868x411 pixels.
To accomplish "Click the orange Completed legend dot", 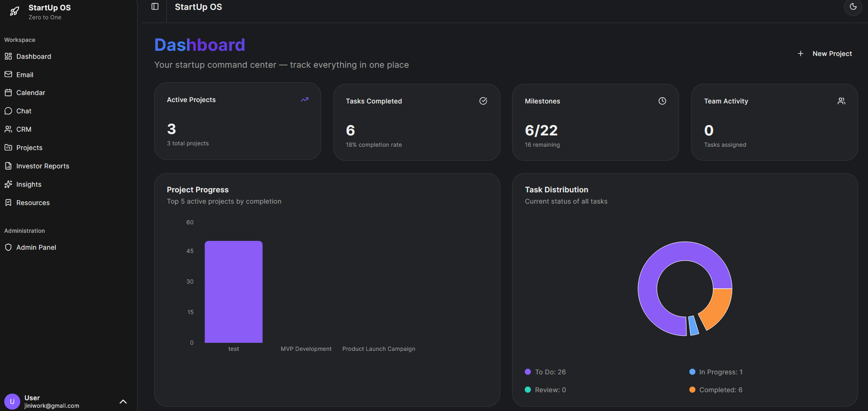I will (x=692, y=390).
